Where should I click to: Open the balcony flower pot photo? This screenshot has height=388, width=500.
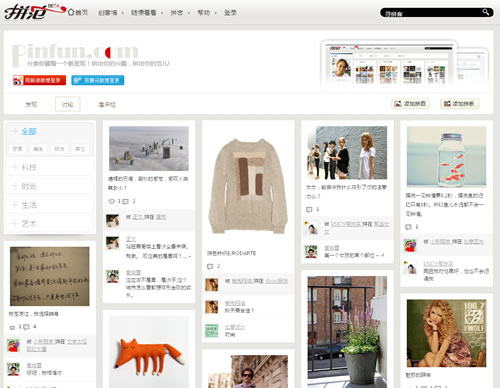[x=347, y=332]
